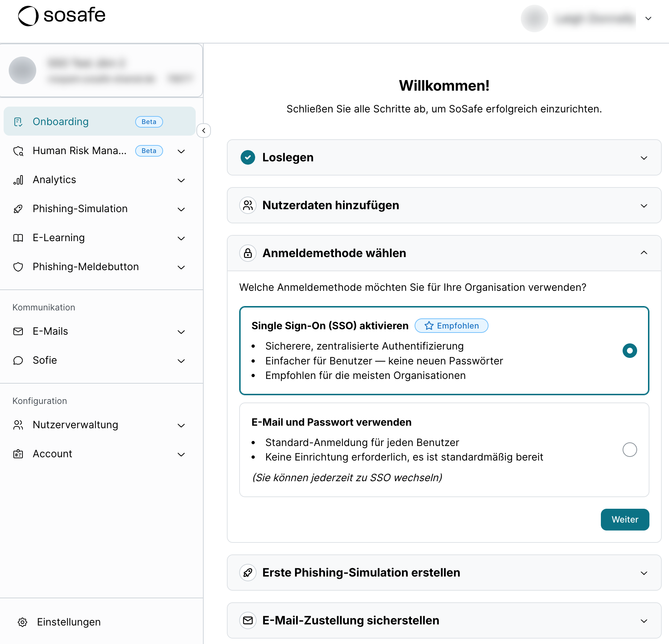Screen dimensions: 669x644
Task: Click the SoSafe logo
Action: tap(62, 16)
